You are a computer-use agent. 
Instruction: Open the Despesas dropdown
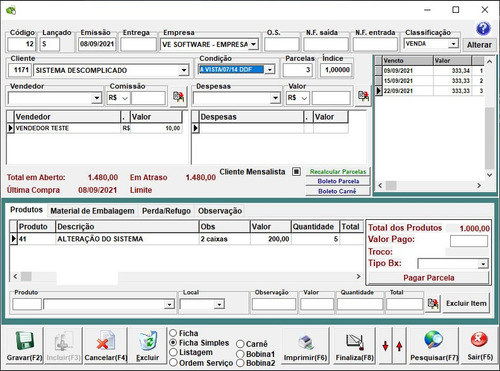pos(275,98)
